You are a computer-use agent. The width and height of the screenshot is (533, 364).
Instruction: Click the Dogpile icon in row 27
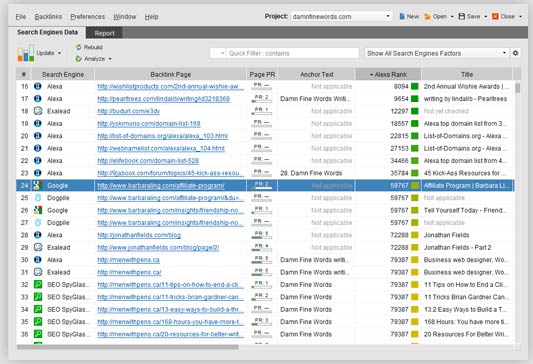38,223
